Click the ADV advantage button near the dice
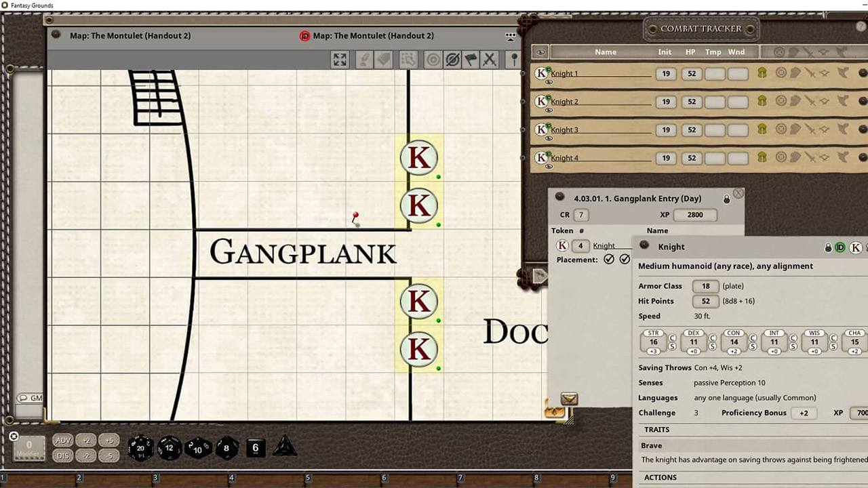 62,441
